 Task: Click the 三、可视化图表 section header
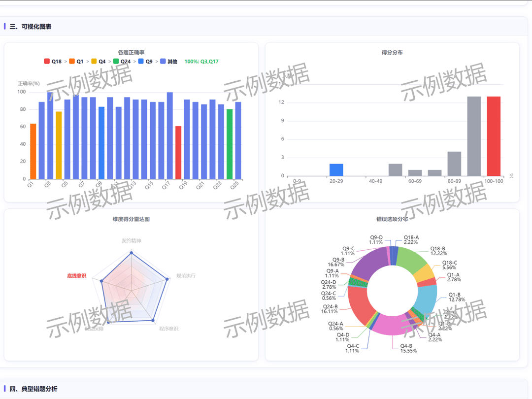(x=31, y=27)
